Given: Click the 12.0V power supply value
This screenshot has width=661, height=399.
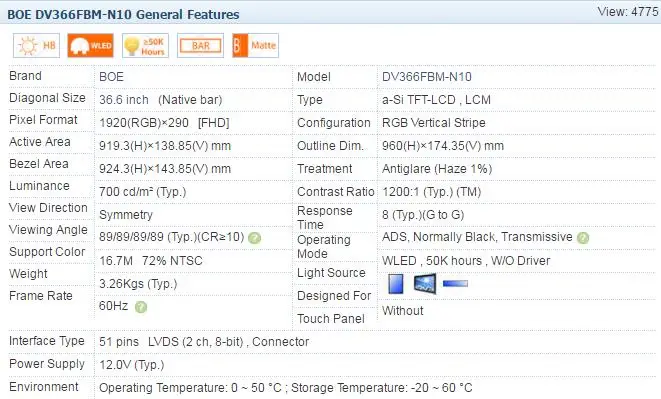Looking at the screenshot, I should pos(132,365).
